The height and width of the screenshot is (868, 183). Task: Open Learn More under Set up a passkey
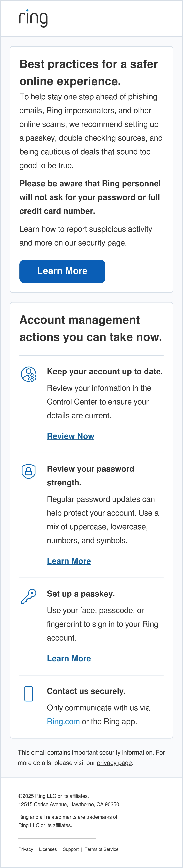click(x=69, y=658)
